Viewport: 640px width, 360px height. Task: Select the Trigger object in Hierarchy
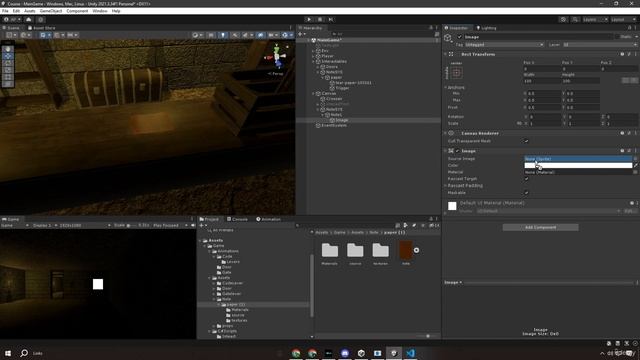coord(342,88)
